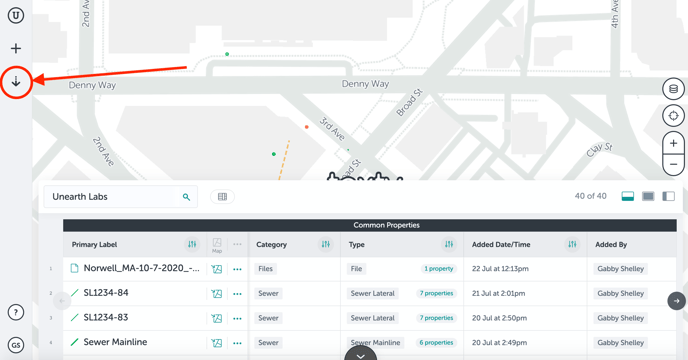Open the GS user profile avatar
688x360 pixels.
16,345
